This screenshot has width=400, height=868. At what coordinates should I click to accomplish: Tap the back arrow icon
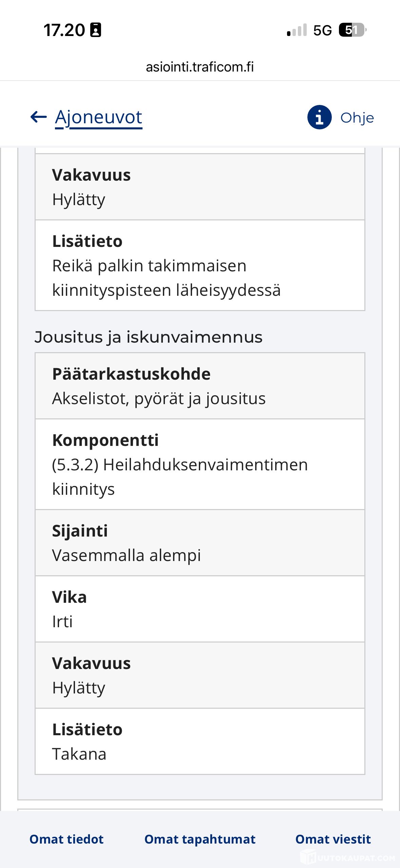pyautogui.click(x=38, y=117)
